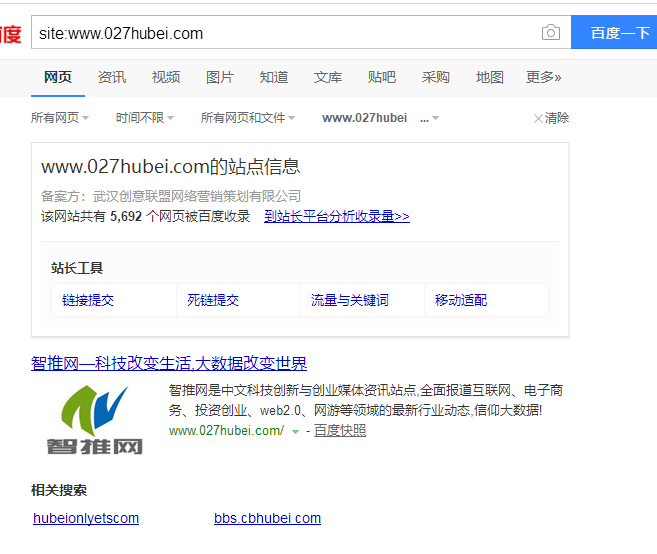This screenshot has width=657, height=554.
Task: Open the 时间不限 time filter dropdown
Action: coord(145,118)
